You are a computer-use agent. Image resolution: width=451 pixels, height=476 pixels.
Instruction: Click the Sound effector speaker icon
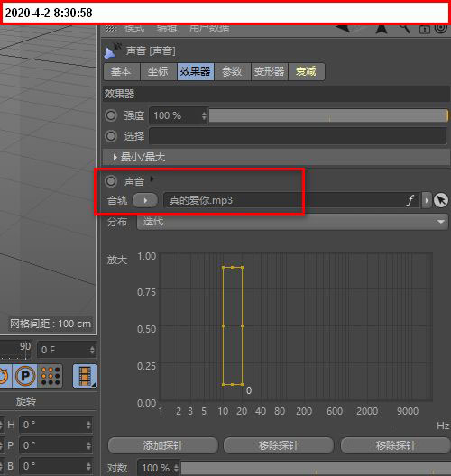[x=112, y=51]
